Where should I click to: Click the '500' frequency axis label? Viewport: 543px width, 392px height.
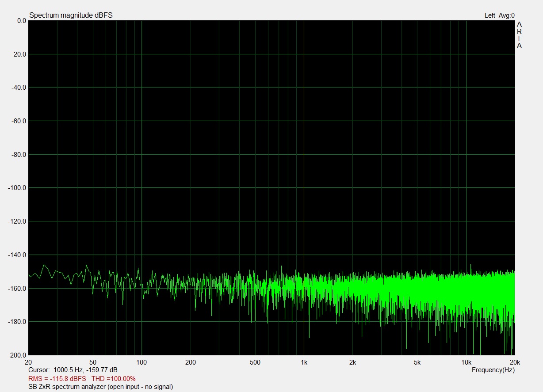(x=255, y=362)
